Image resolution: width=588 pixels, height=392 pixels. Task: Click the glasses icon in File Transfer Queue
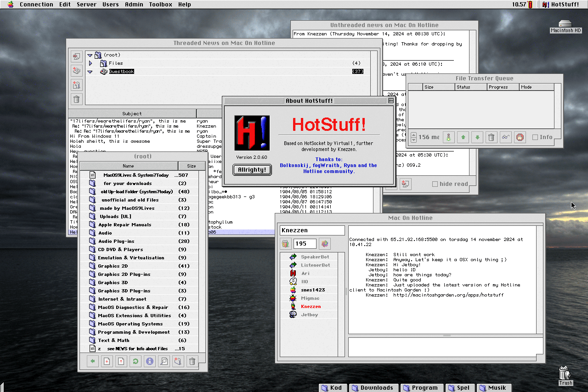pos(505,137)
